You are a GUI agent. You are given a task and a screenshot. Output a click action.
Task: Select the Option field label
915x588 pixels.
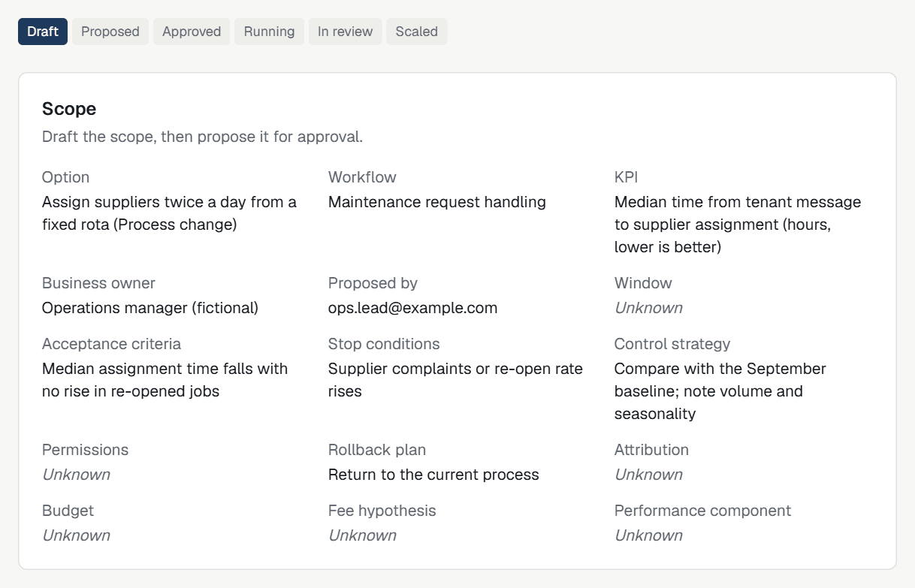pos(65,177)
